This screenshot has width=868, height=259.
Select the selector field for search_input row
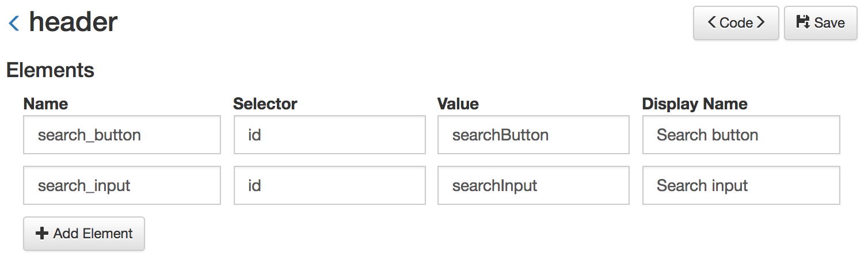click(330, 185)
